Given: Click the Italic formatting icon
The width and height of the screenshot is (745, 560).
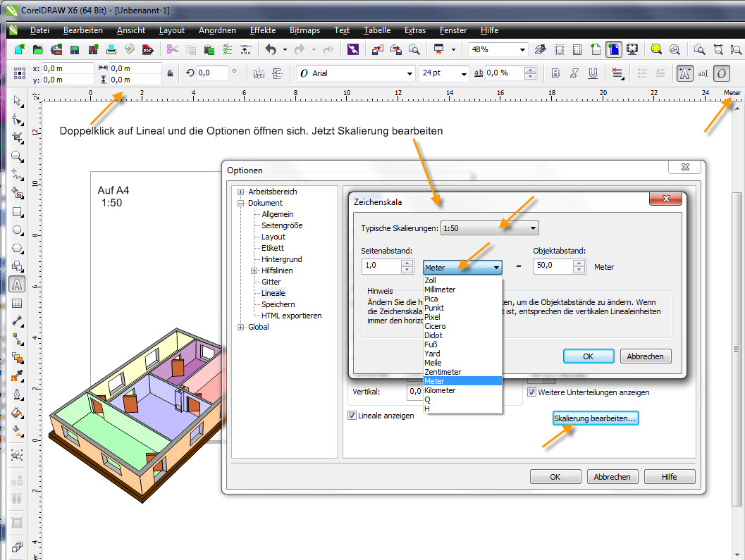Looking at the screenshot, I should [574, 73].
